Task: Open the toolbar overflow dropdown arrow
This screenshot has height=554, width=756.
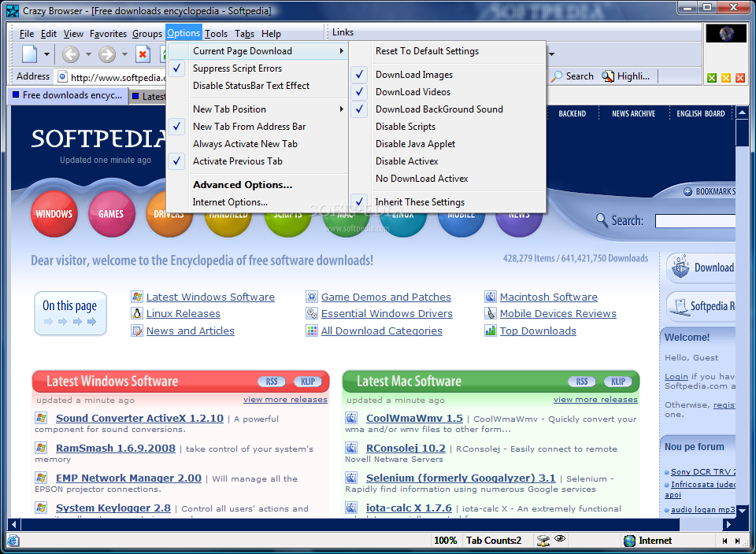Action: (x=551, y=54)
